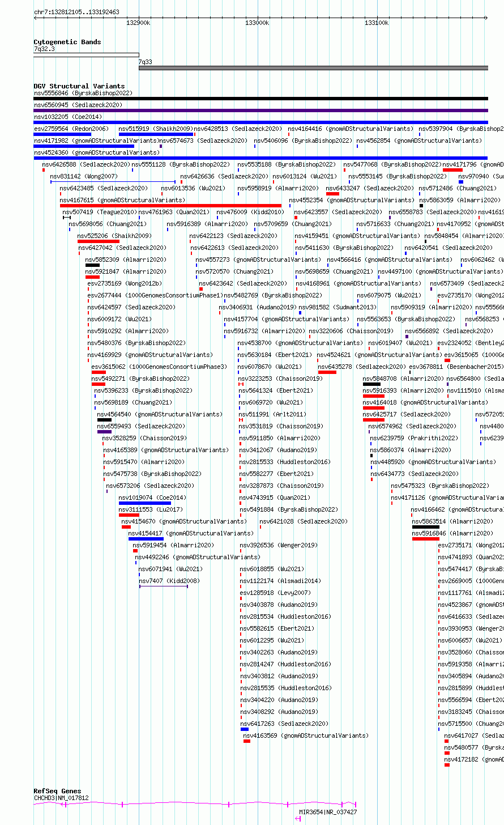This screenshot has width=504, height=825.
Task: Click the CHCHD3|NM_017812 gene label
Action: pos(61,798)
